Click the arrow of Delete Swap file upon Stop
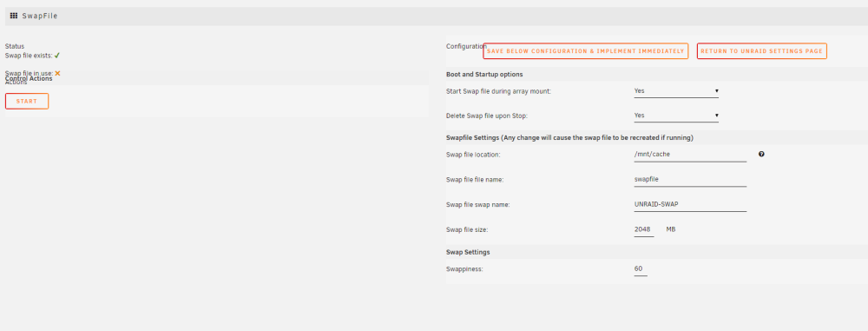This screenshot has width=868, height=331. pos(716,116)
